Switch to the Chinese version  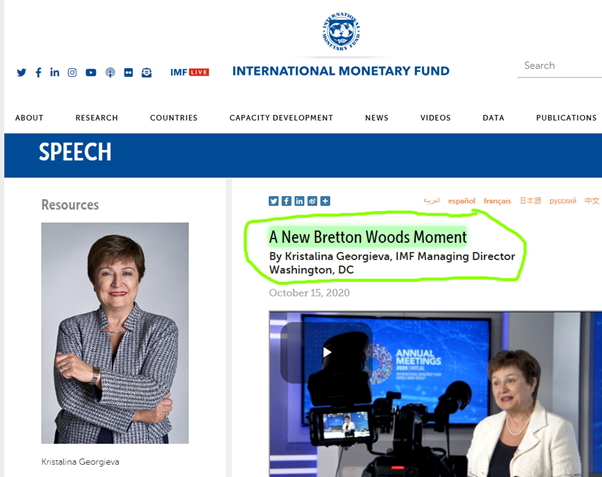tap(592, 200)
